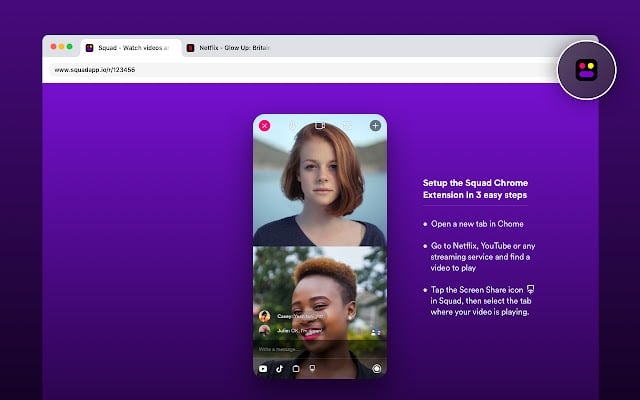Click "Setup the Squad Chrome Extension" heading
This screenshot has height=400, width=640.
(x=475, y=189)
